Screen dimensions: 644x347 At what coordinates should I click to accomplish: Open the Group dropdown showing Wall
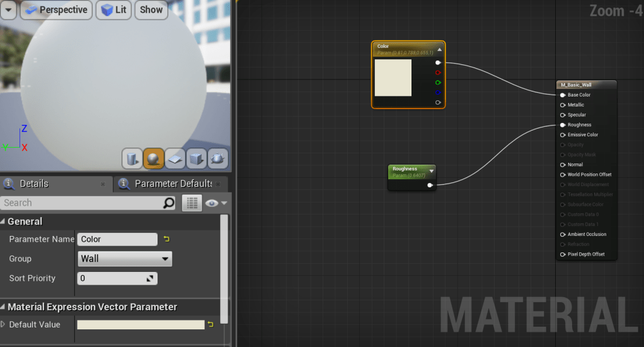point(125,259)
